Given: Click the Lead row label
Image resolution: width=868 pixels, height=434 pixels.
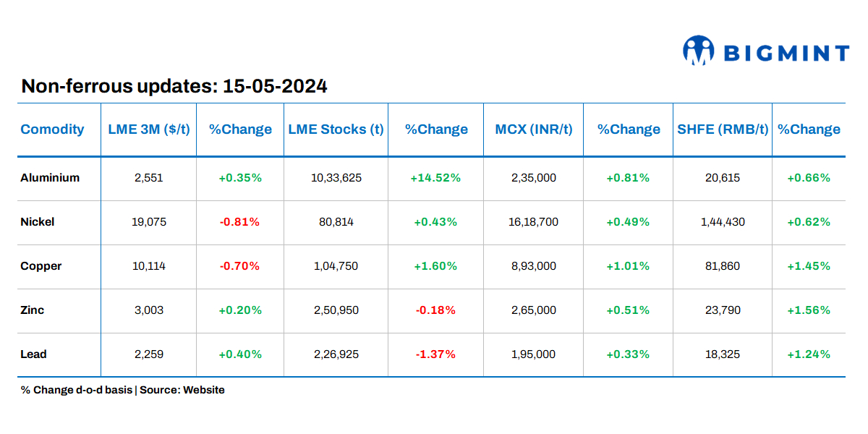Looking at the screenshot, I should point(33,354).
